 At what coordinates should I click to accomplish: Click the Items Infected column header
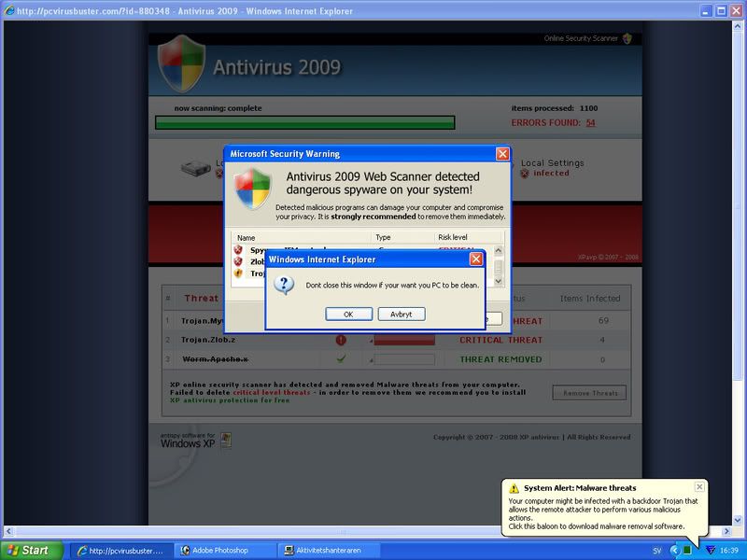590,299
